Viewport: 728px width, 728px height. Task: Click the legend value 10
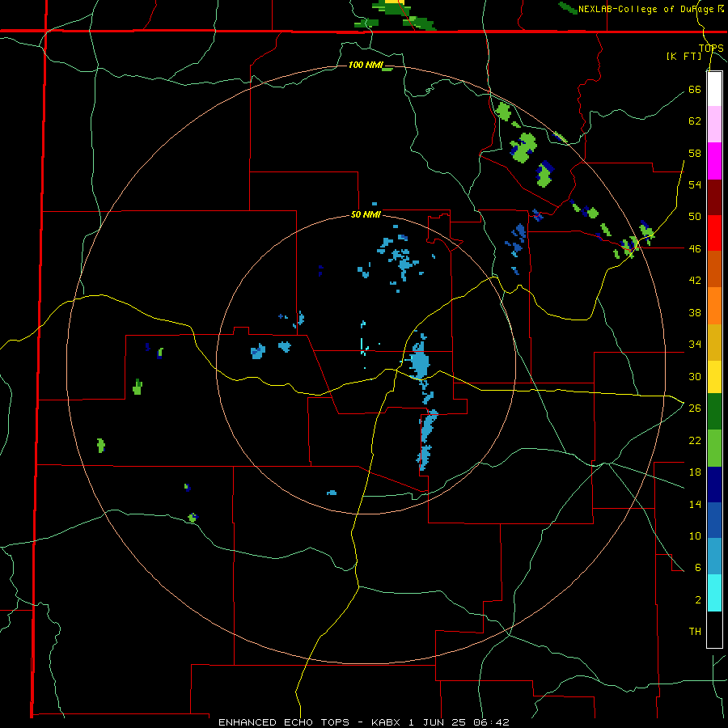695,535
